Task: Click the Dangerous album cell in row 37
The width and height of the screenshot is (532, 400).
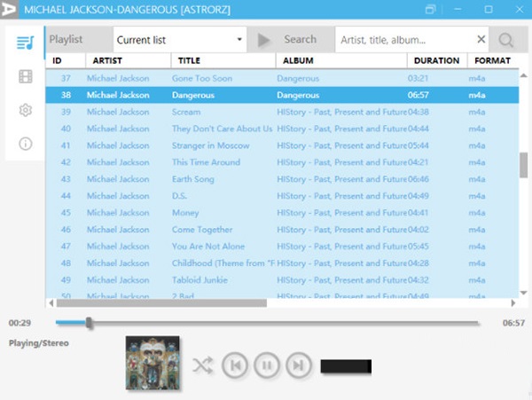Action: point(298,78)
